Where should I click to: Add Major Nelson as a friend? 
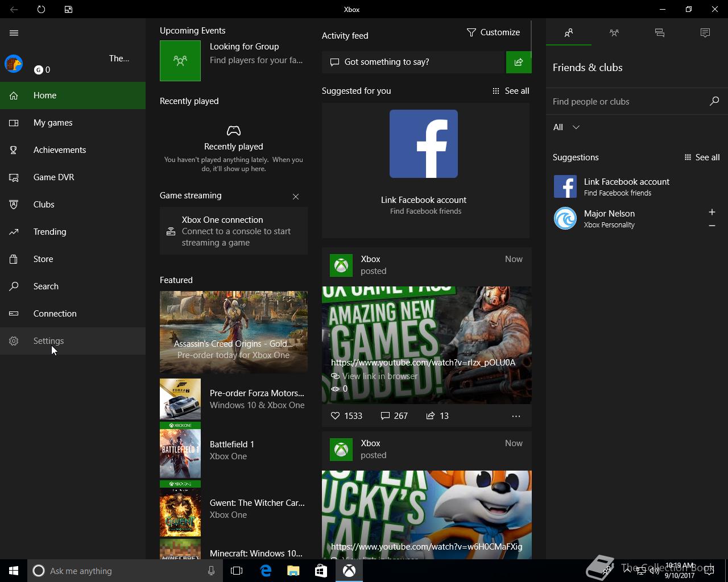(712, 212)
